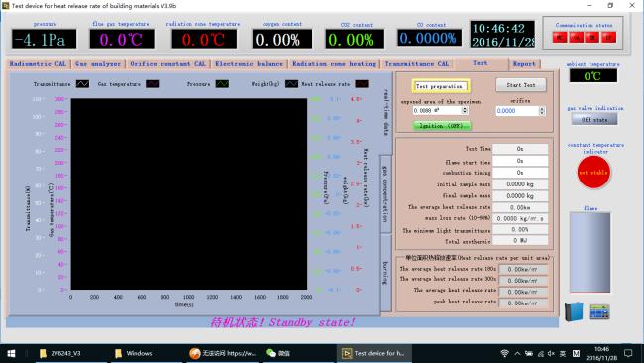Click the Test preparation button
This screenshot has height=363, width=644.
pyautogui.click(x=441, y=86)
